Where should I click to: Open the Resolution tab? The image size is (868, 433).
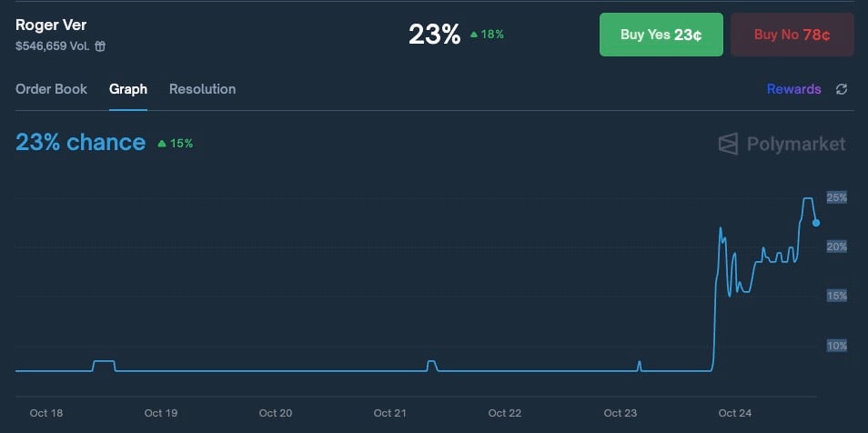202,89
